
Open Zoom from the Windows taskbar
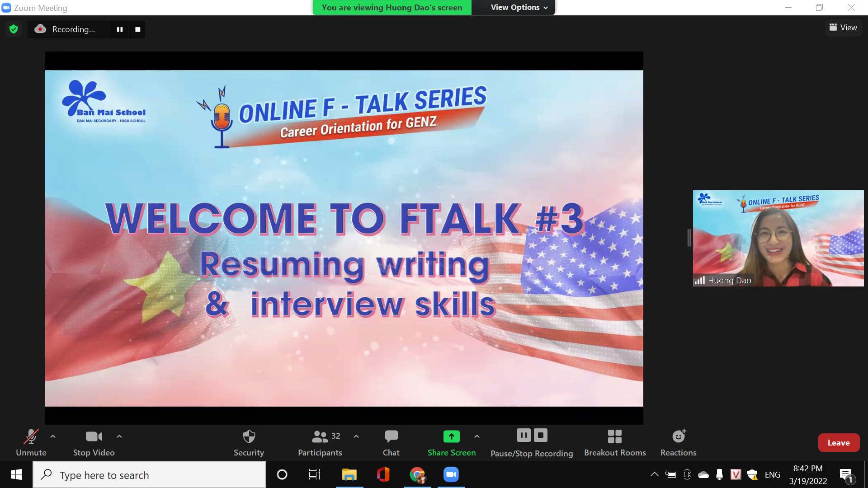click(x=451, y=474)
